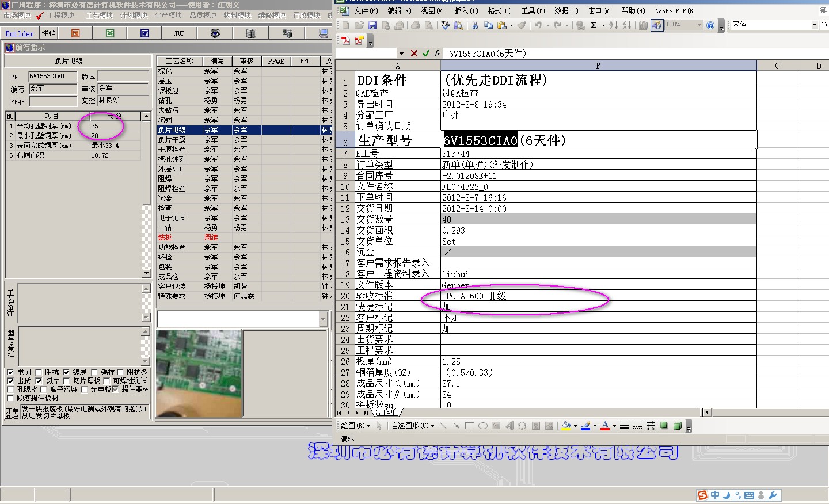Click the PowerPoint icon in the Builder toolbar
Image resolution: width=829 pixels, height=504 pixels.
coord(75,33)
